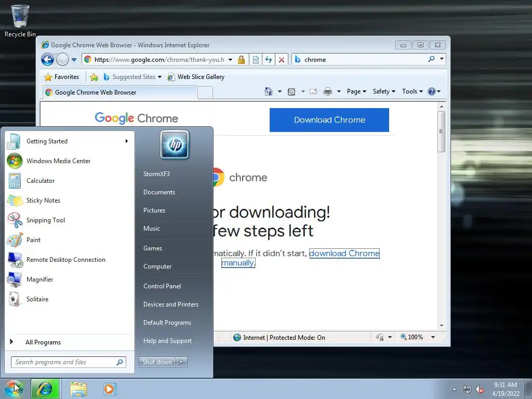This screenshot has height=399, width=532.
Task: Open the Recycle Bin desktop icon
Action: point(20,21)
